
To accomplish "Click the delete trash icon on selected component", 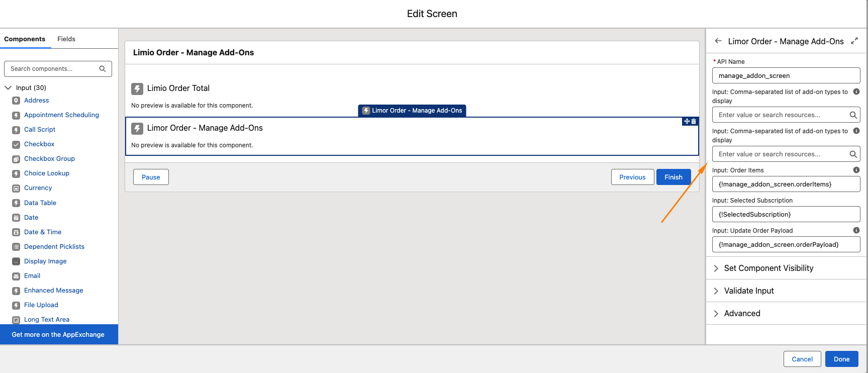I will [694, 121].
